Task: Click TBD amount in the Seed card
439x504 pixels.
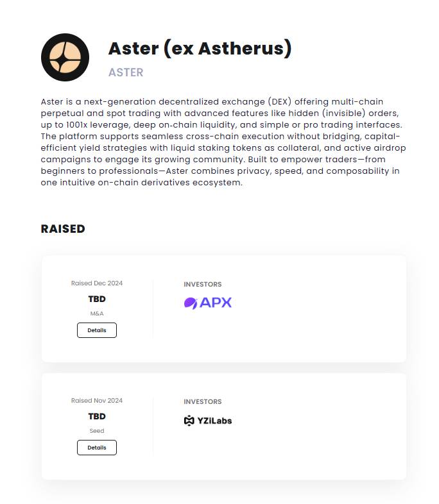Action: [97, 416]
